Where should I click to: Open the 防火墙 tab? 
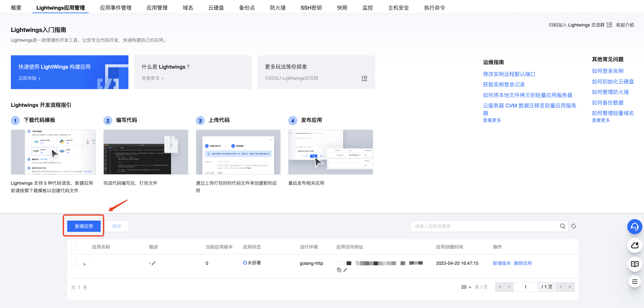[278, 8]
